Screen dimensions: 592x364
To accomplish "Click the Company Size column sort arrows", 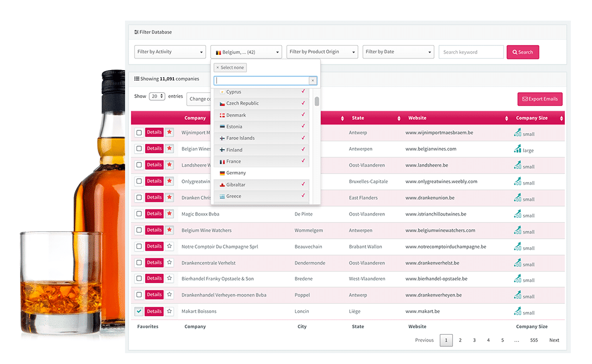I will 562,118.
